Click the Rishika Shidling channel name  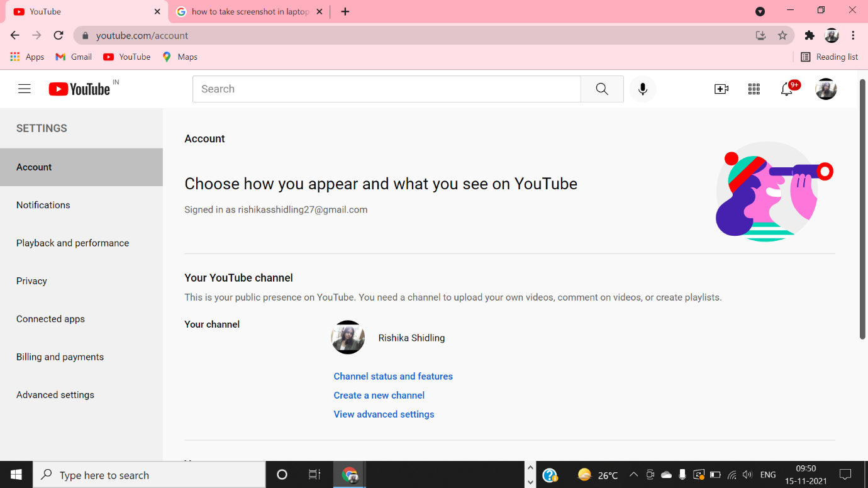(x=411, y=338)
